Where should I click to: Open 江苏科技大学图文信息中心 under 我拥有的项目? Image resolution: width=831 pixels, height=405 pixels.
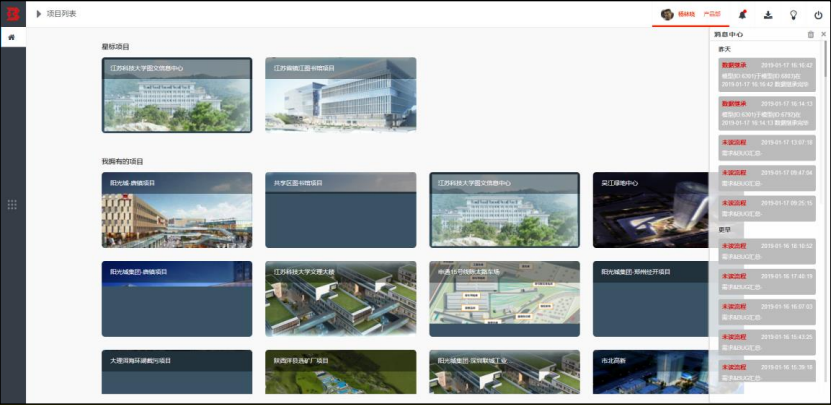505,210
